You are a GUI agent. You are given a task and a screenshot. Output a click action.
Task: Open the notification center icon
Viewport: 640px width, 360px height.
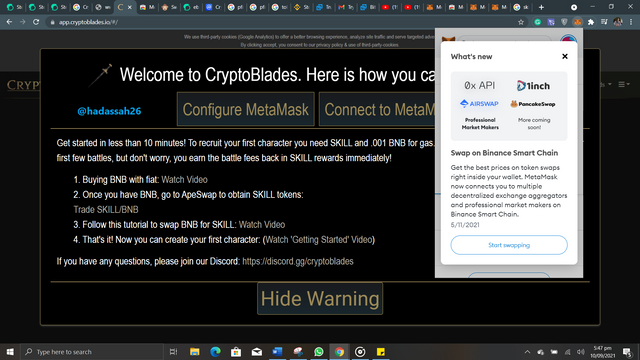[627, 351]
